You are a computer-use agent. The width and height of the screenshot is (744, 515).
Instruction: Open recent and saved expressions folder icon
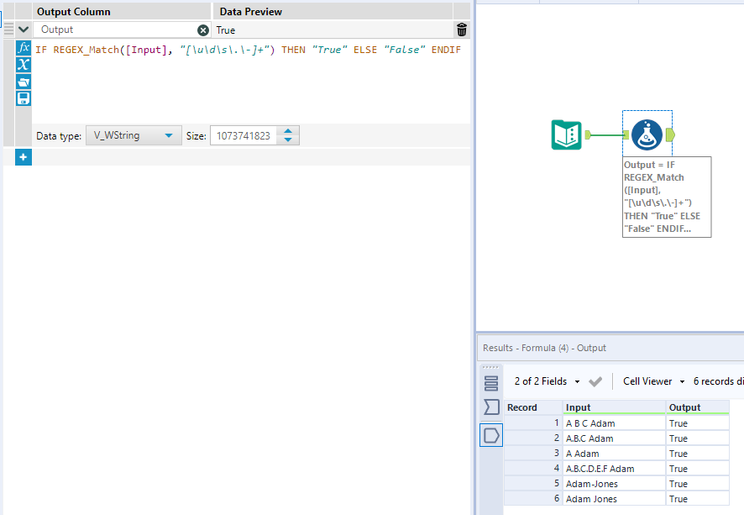click(23, 81)
